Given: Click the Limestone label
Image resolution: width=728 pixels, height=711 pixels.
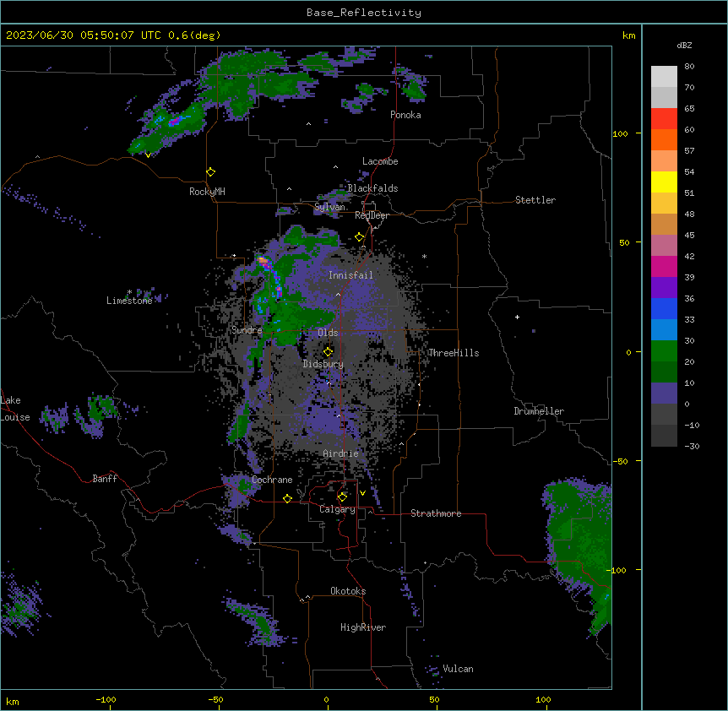Looking at the screenshot, I should click(129, 301).
